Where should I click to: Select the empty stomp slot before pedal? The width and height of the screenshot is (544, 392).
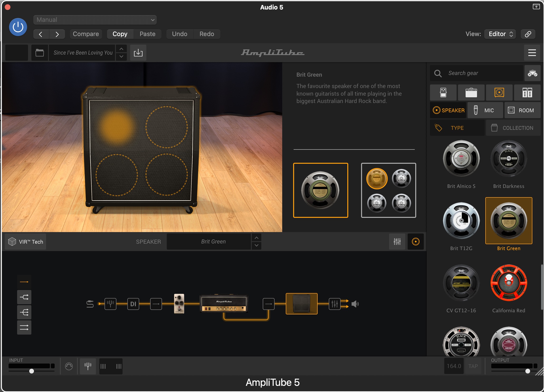[x=156, y=304]
